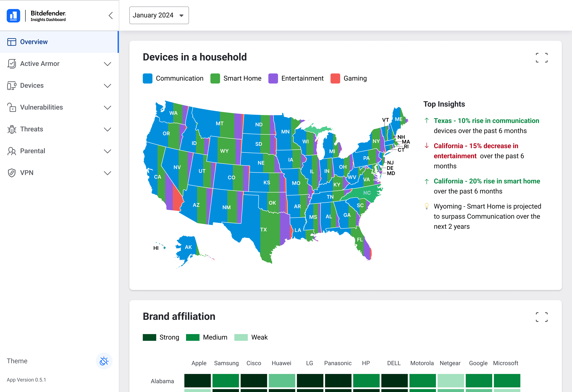Expand Brand affiliation card fullscreen
This screenshot has height=392, width=572.
(541, 317)
